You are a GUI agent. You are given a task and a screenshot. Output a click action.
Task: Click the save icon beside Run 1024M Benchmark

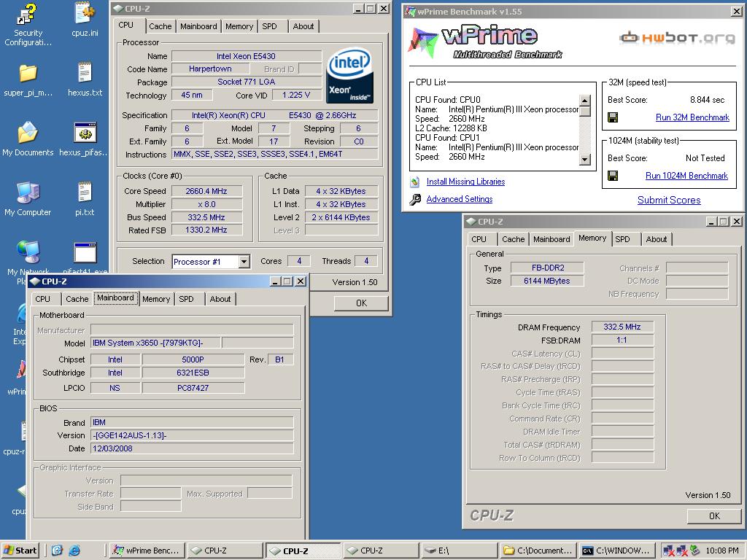(613, 176)
